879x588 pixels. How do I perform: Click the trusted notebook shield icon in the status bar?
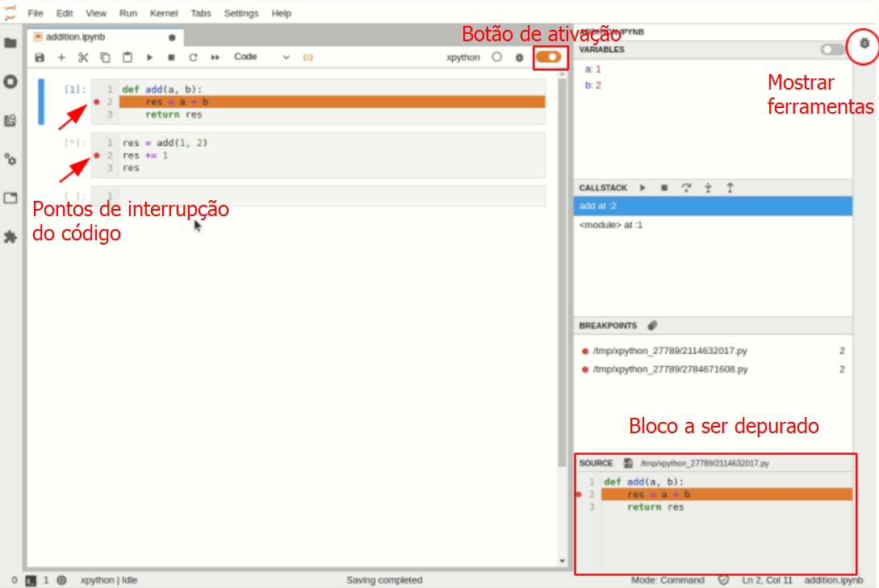tap(724, 580)
